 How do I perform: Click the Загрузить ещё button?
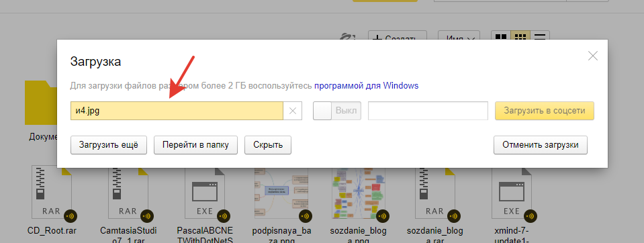109,145
